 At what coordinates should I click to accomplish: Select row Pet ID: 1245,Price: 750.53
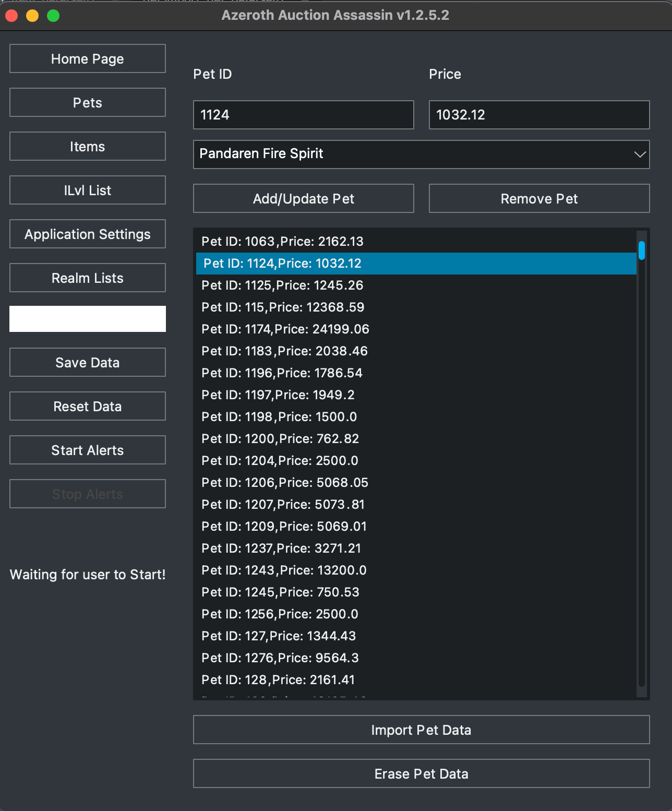tap(416, 592)
